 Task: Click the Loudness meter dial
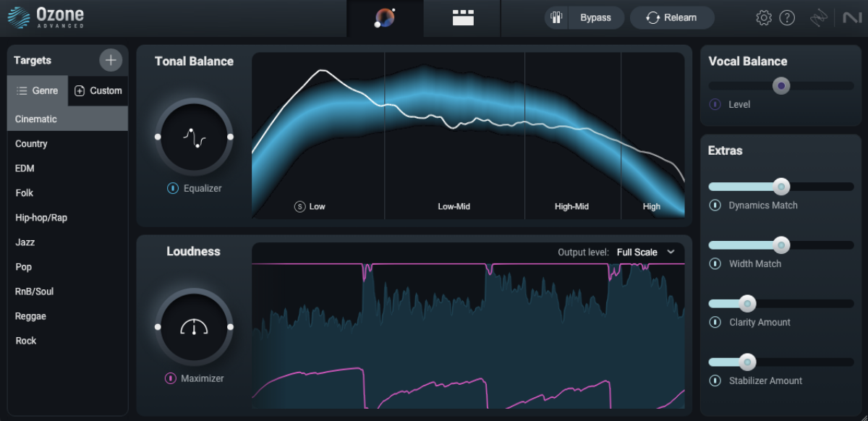194,327
